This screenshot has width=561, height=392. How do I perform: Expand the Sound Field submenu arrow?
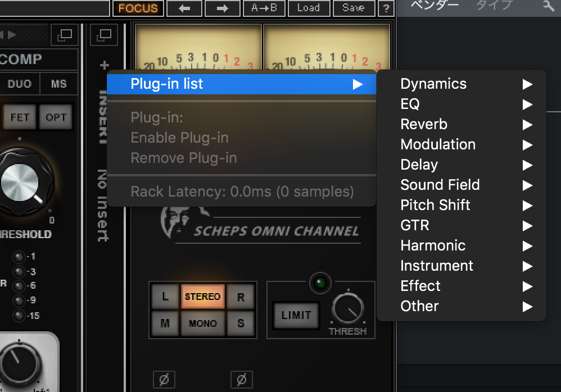527,185
